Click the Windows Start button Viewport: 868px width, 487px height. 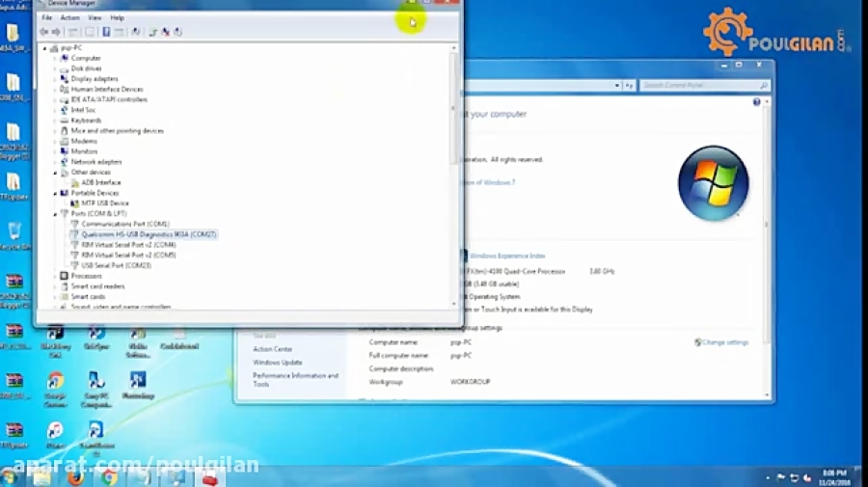click(12, 476)
